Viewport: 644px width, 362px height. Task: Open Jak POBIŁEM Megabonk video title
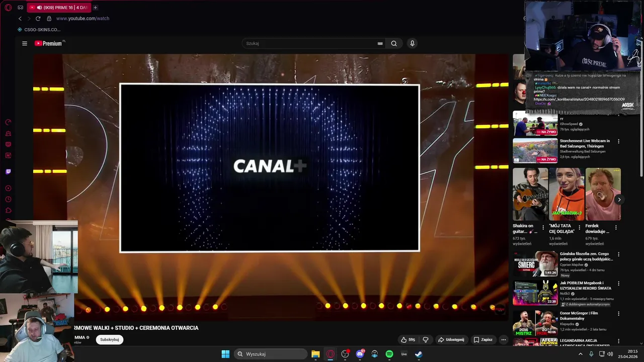586,286
